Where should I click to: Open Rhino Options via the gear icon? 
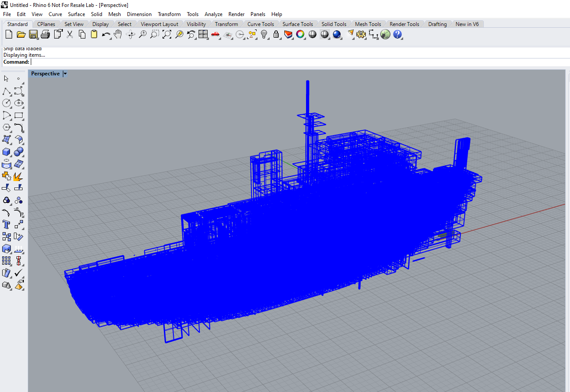(x=361, y=35)
